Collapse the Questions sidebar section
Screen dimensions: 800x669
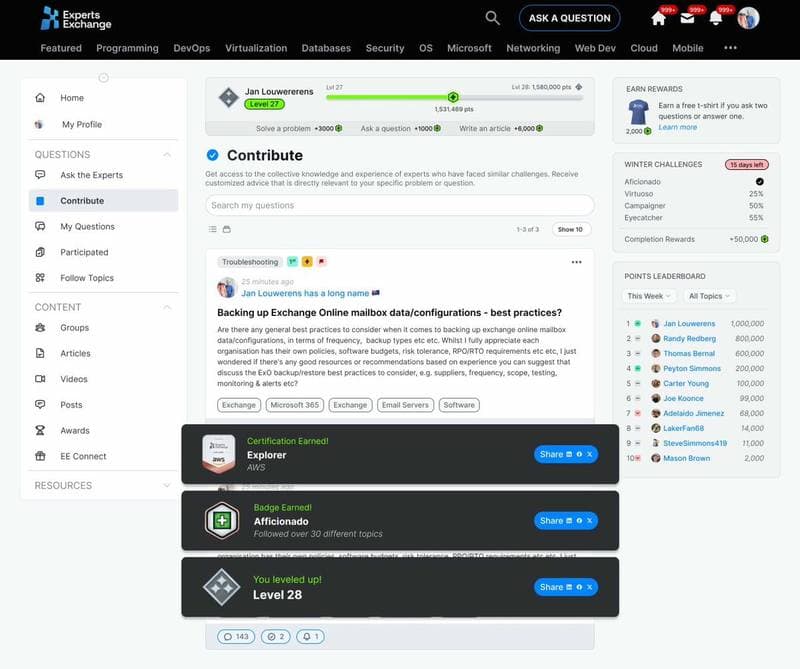[166, 155]
